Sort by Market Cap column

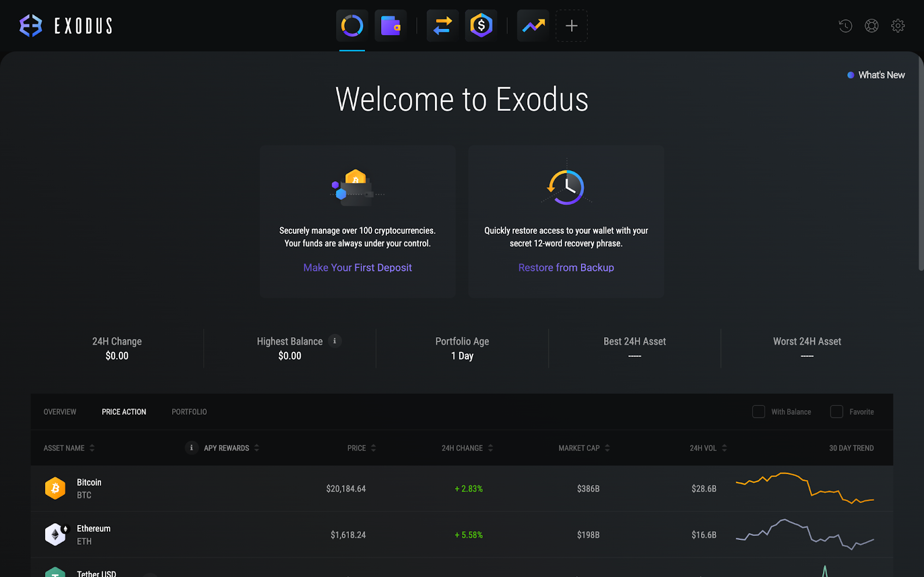click(584, 448)
